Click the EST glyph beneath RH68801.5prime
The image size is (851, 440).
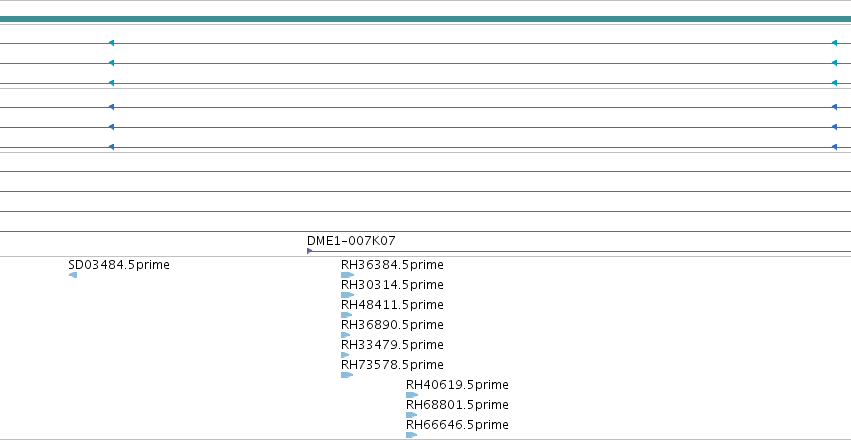[411, 415]
